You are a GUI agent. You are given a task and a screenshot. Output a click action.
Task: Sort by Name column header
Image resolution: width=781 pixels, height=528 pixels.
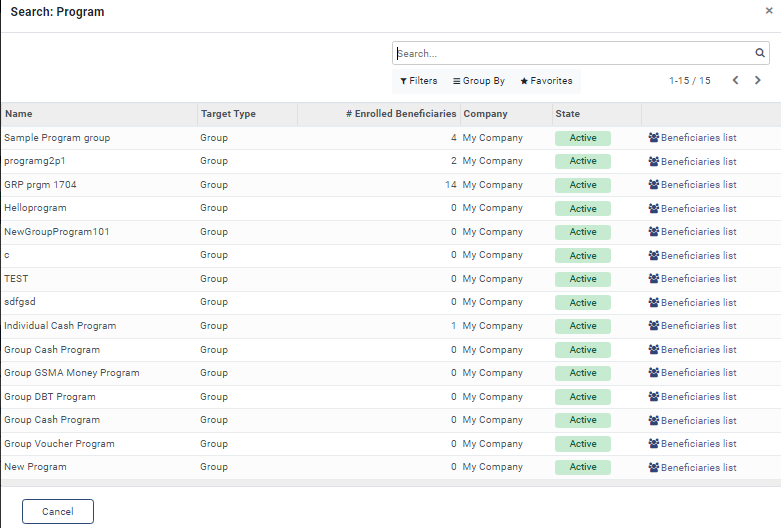[x=19, y=114]
